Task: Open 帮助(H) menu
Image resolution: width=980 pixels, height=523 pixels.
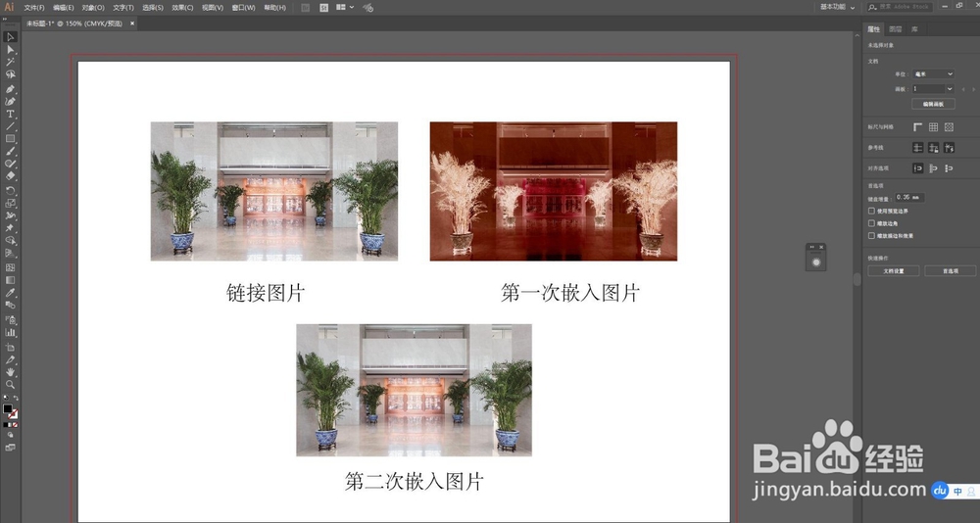Action: point(274,8)
